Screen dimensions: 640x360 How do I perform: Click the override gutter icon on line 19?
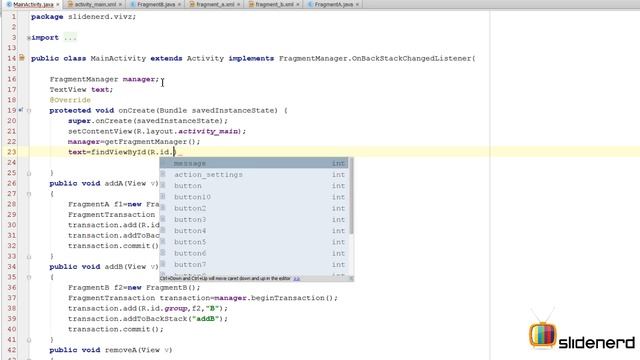pos(21,110)
